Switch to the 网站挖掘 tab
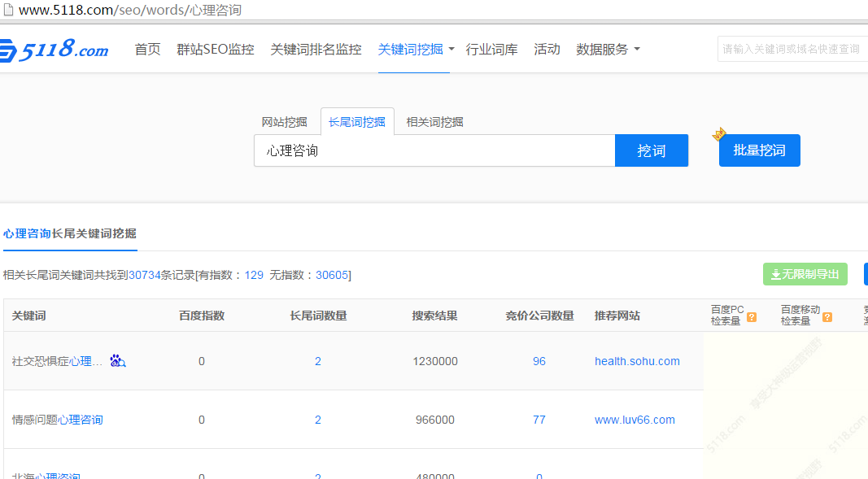Image resolution: width=868 pixels, height=479 pixels. [284, 122]
